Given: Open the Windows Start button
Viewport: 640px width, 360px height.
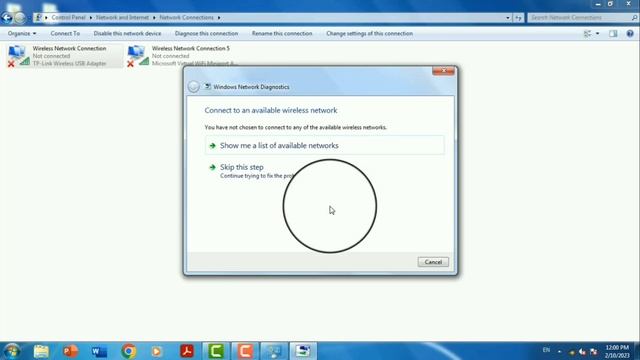Looking at the screenshot, I should [11, 351].
